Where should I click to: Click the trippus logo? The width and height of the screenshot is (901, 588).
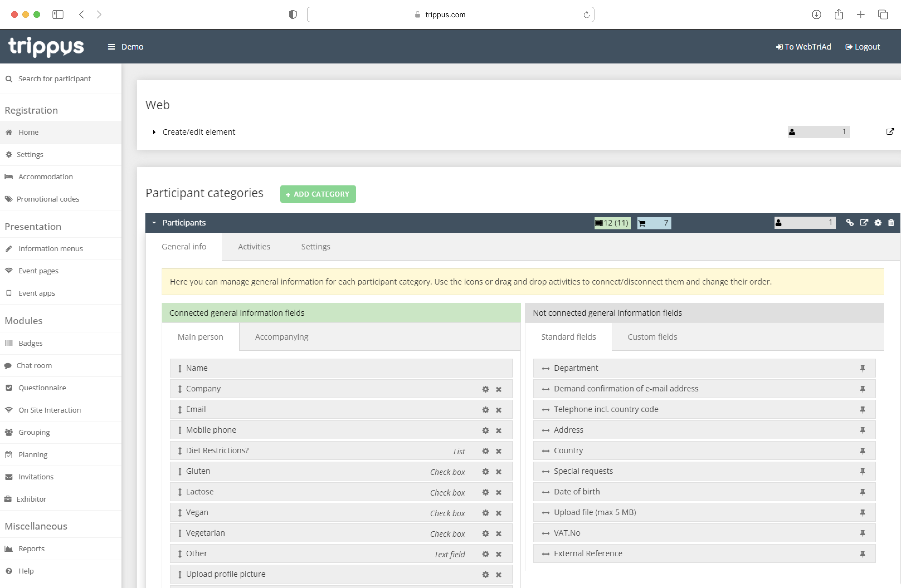[x=46, y=47]
